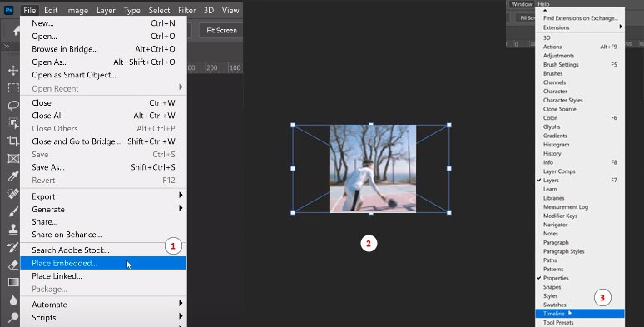Toggle the Actions panel in Window menu
This screenshot has width=644, height=327.
(x=580, y=47)
